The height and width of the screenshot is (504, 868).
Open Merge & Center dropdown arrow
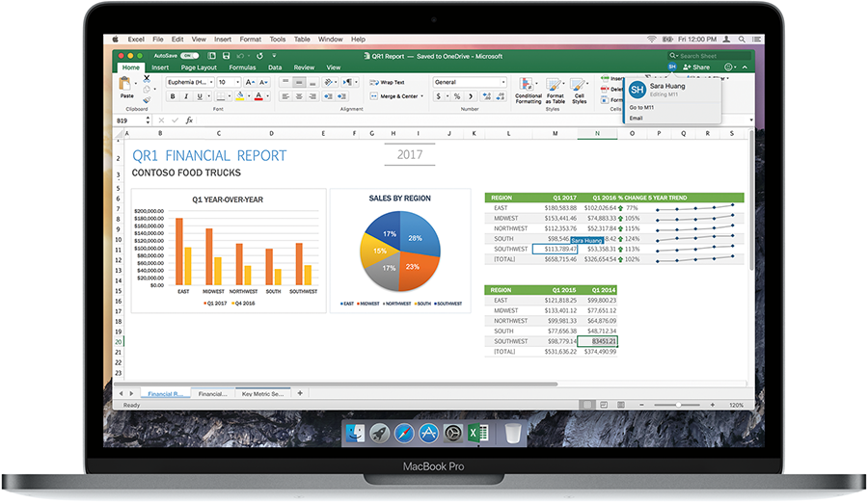click(x=421, y=96)
